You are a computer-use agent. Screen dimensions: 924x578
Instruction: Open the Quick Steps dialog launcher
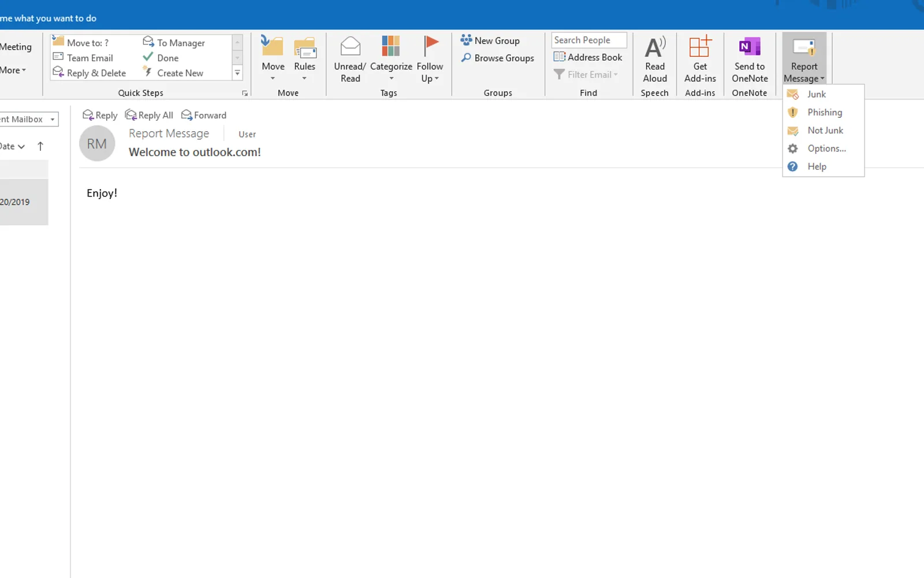[245, 93]
